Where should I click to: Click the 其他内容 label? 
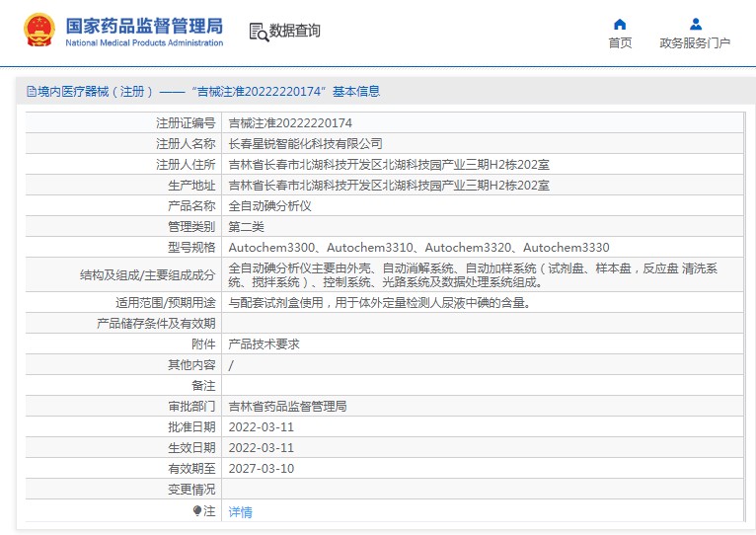click(x=191, y=365)
